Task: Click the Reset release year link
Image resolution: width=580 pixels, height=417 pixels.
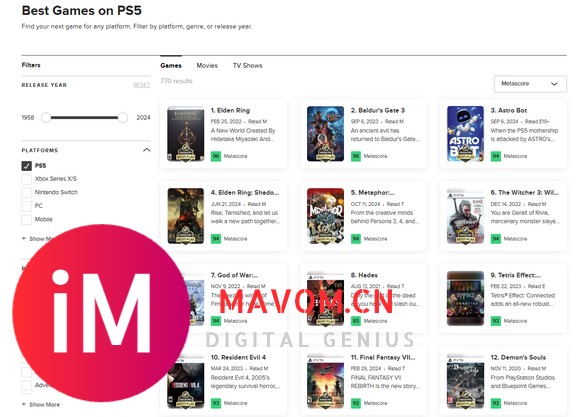Action: 142,85
